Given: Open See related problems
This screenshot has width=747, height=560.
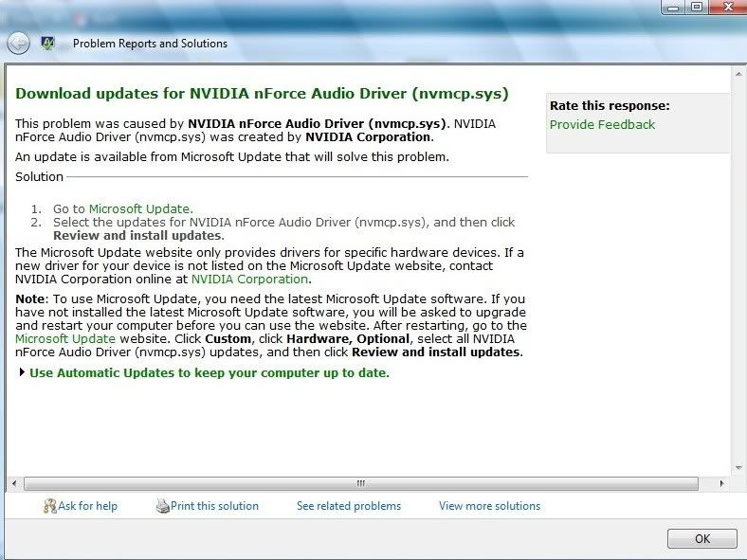Looking at the screenshot, I should click(349, 506).
